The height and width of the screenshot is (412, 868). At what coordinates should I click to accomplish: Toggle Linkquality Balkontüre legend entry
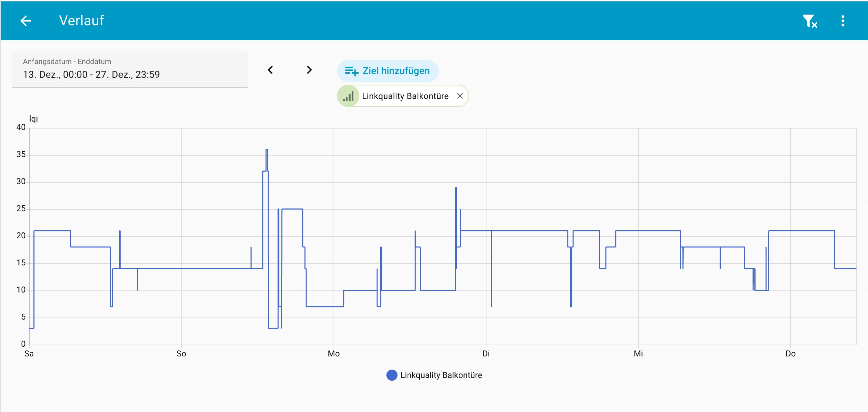pyautogui.click(x=441, y=375)
